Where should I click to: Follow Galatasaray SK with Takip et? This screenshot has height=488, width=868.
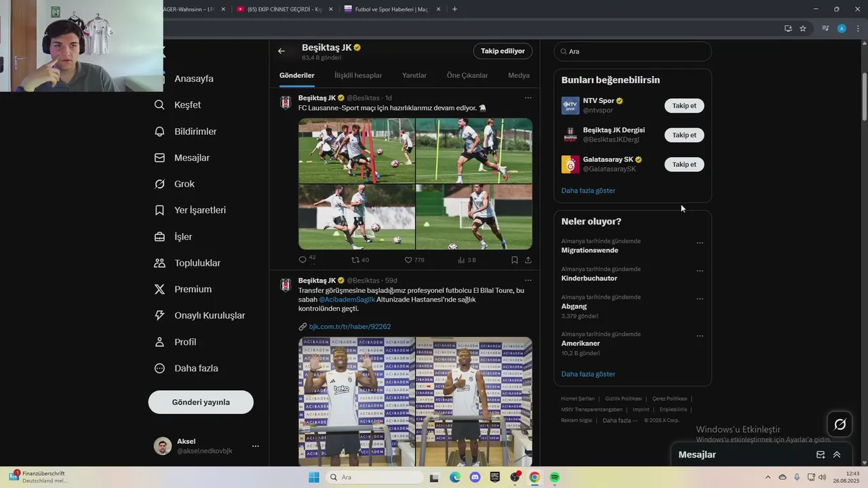tap(684, 164)
